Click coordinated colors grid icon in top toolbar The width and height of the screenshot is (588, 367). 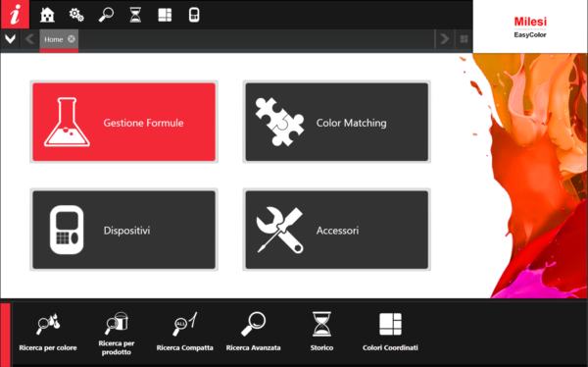click(x=165, y=15)
